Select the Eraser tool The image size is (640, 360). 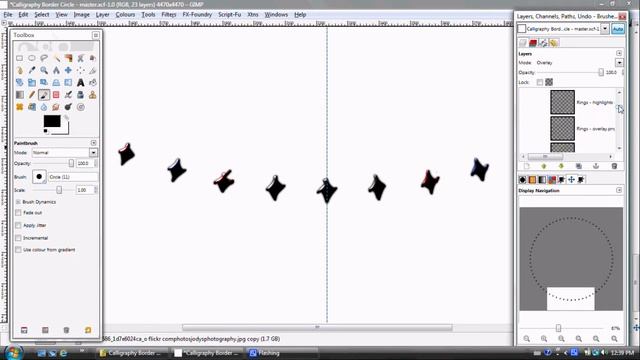tap(56, 95)
